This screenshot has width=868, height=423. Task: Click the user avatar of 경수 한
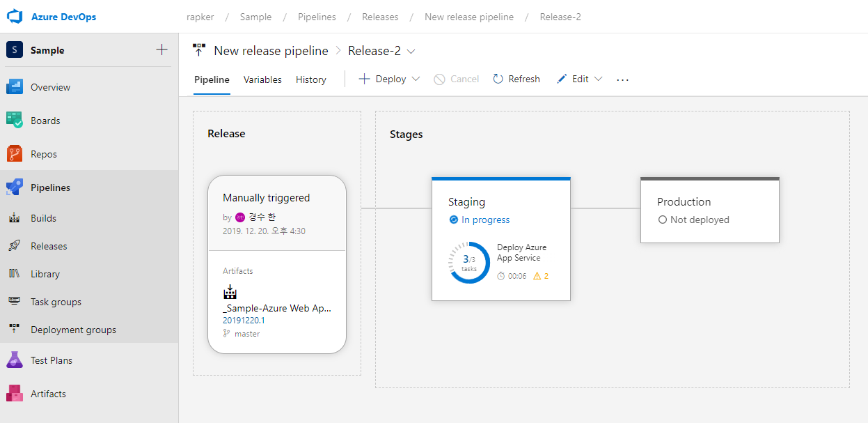coord(240,217)
